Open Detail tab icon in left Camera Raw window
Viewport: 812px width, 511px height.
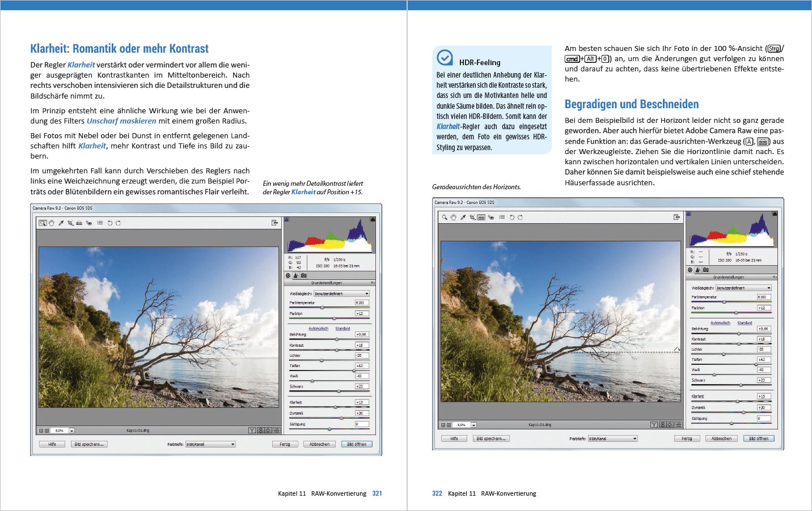[296, 276]
